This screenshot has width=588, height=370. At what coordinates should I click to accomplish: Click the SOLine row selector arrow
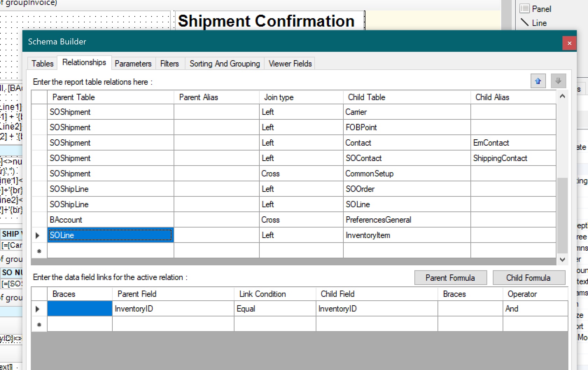(38, 236)
